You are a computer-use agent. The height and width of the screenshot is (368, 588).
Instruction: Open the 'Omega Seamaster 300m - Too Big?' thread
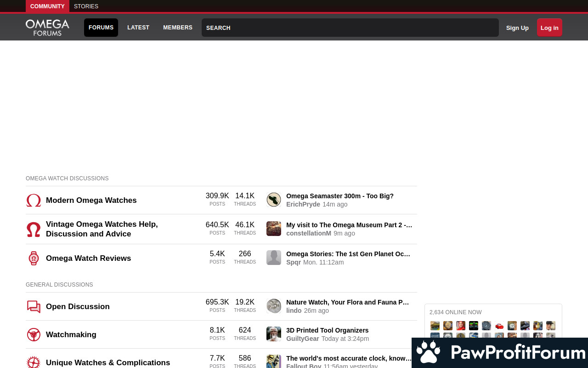[x=340, y=196]
